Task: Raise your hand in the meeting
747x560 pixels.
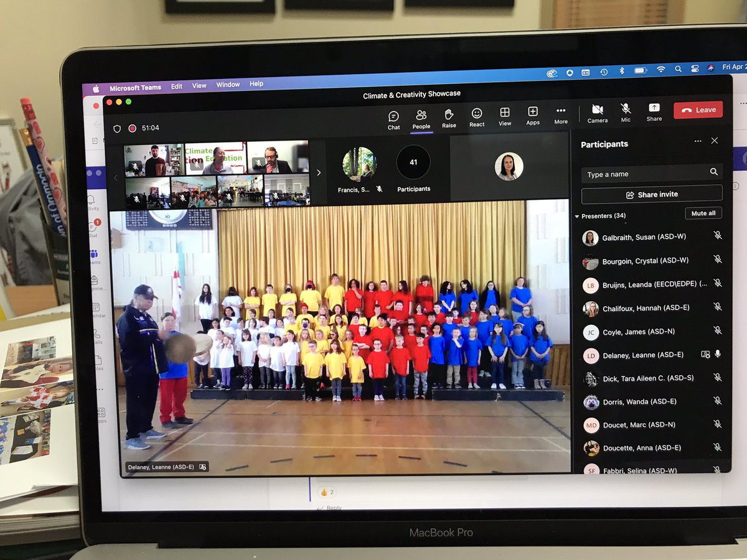Action: click(449, 118)
